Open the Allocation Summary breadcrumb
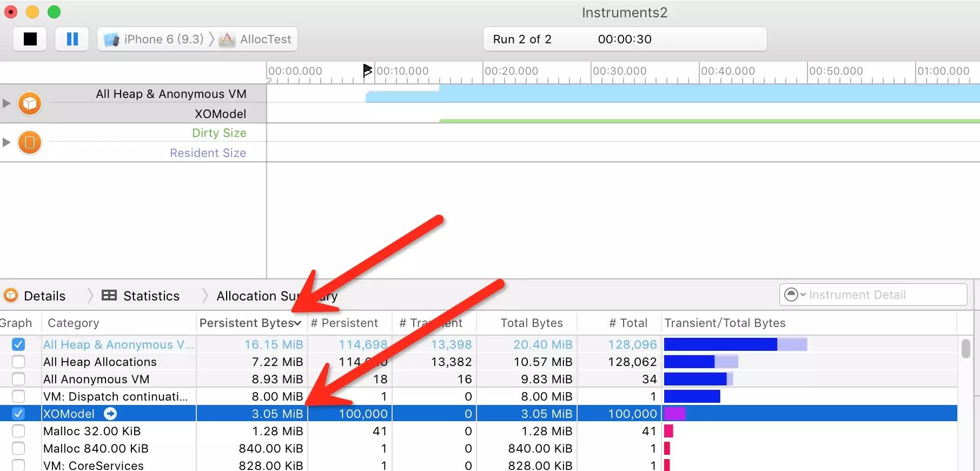980x471 pixels. 277,296
